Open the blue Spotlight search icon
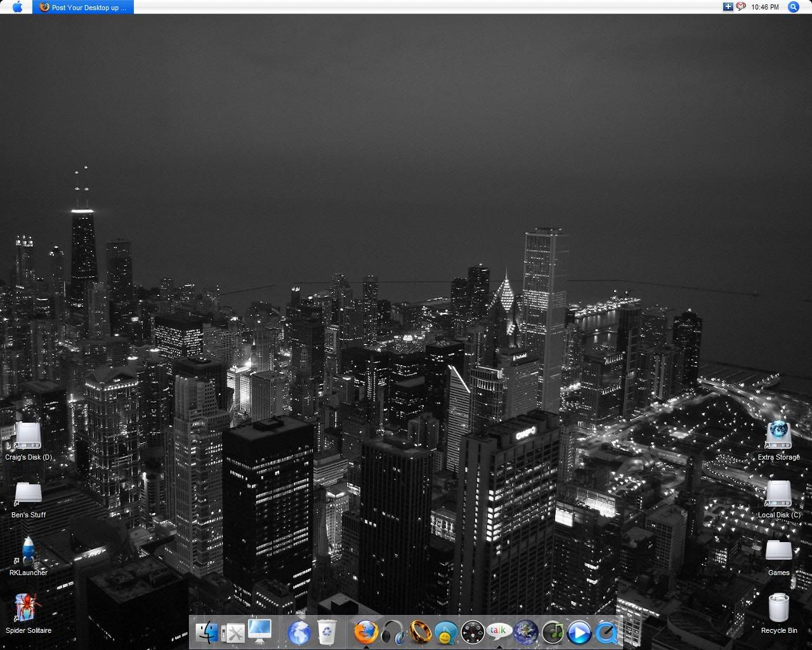 [793, 7]
